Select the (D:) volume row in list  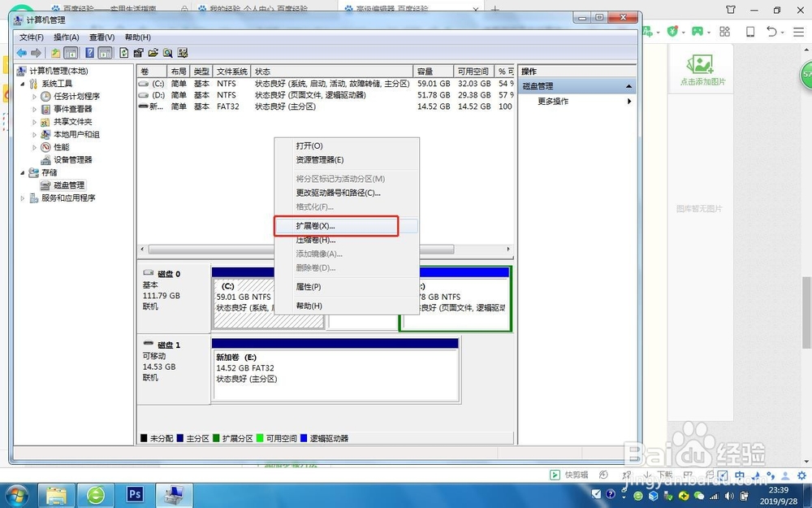coord(326,95)
